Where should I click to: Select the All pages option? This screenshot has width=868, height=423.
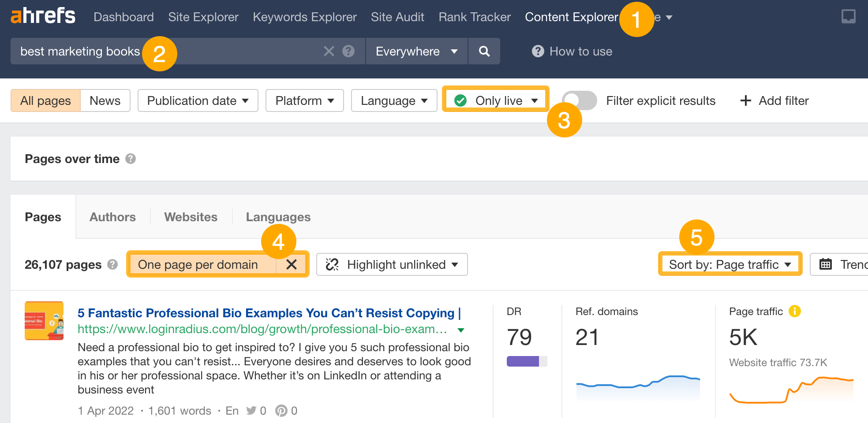[45, 100]
